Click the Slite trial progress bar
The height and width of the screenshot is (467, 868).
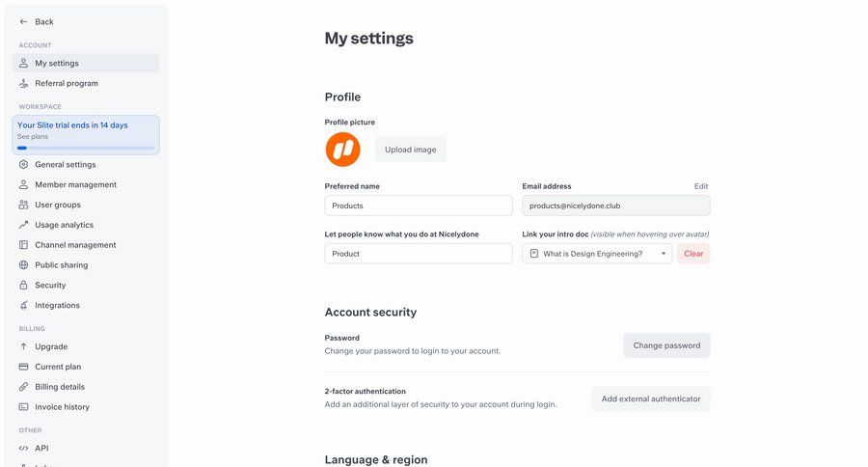pos(86,148)
